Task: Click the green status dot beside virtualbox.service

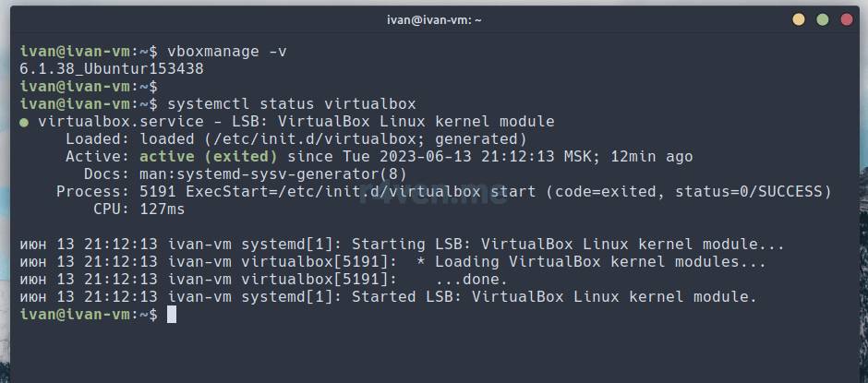Action: tap(24, 122)
